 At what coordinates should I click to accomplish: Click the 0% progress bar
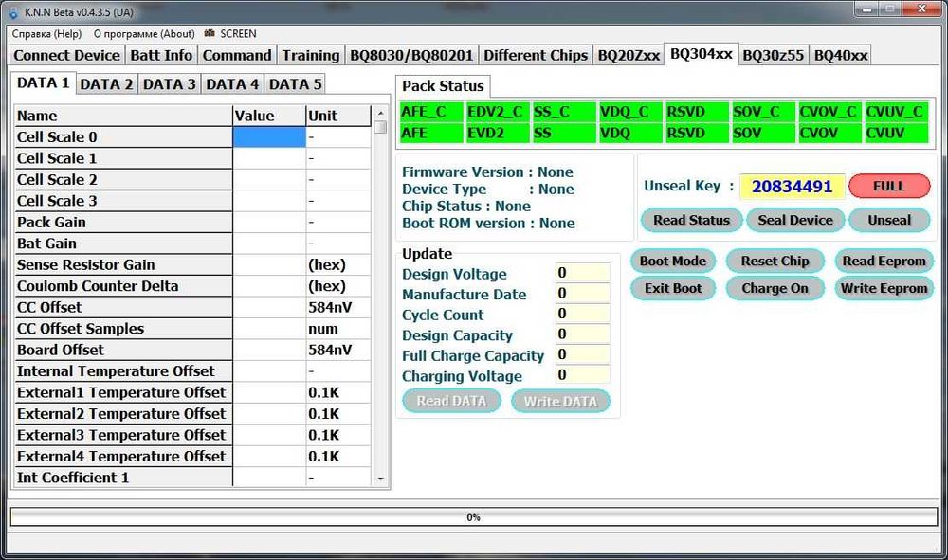click(x=473, y=517)
